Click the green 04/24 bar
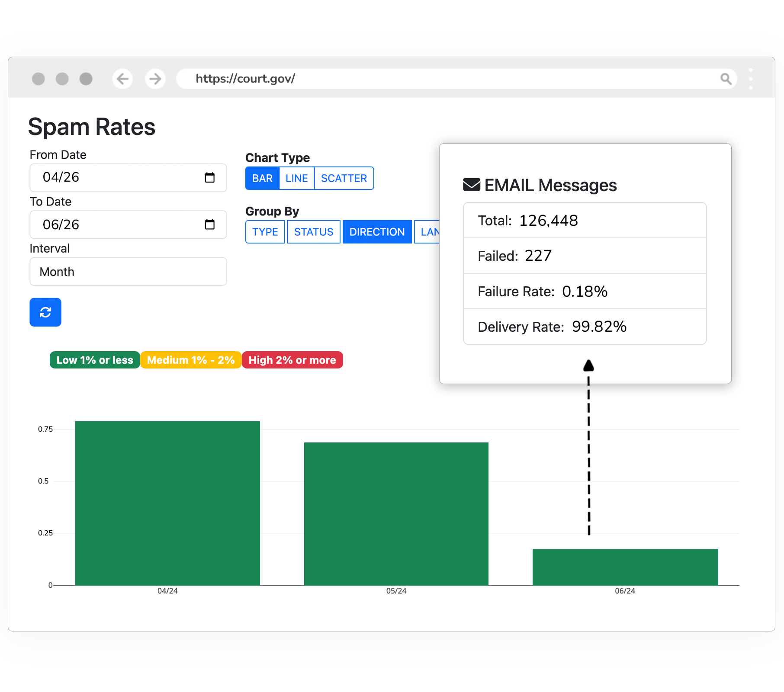The height and width of the screenshot is (692, 784). point(167,503)
